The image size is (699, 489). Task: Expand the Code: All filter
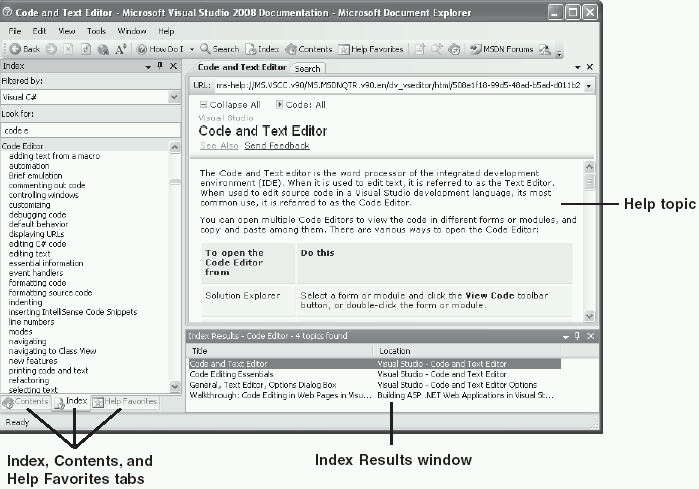(301, 105)
